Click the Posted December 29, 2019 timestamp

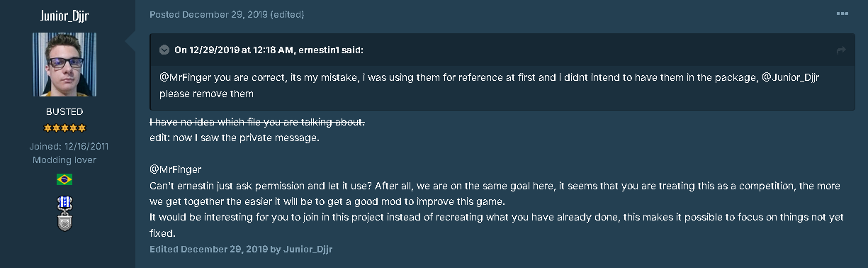(201, 15)
